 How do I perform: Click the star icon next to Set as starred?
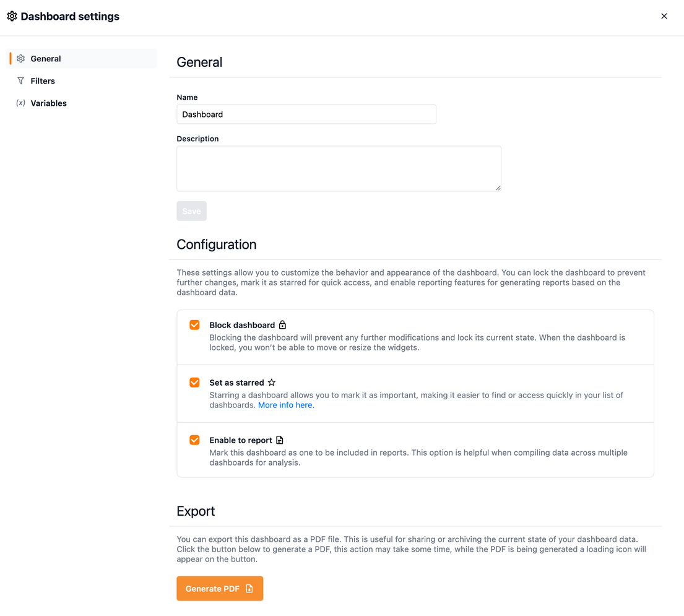272,383
